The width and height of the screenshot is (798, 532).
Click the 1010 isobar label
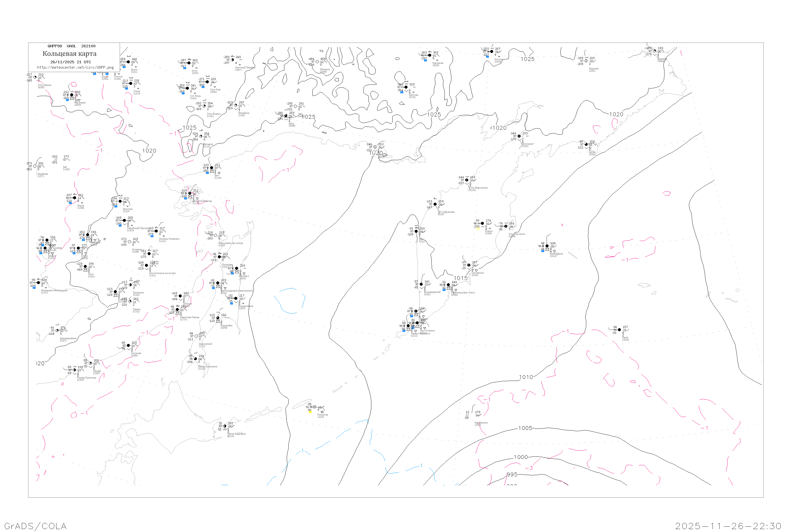[x=526, y=377]
